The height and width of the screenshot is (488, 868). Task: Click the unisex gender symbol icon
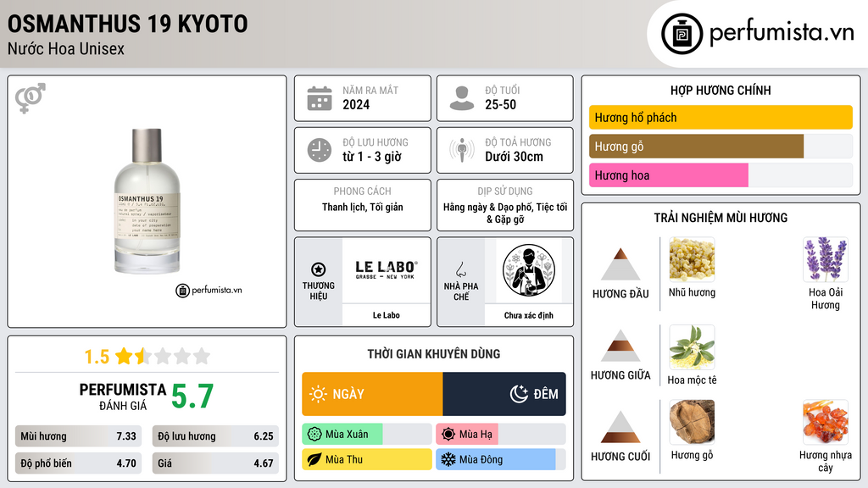point(31,98)
